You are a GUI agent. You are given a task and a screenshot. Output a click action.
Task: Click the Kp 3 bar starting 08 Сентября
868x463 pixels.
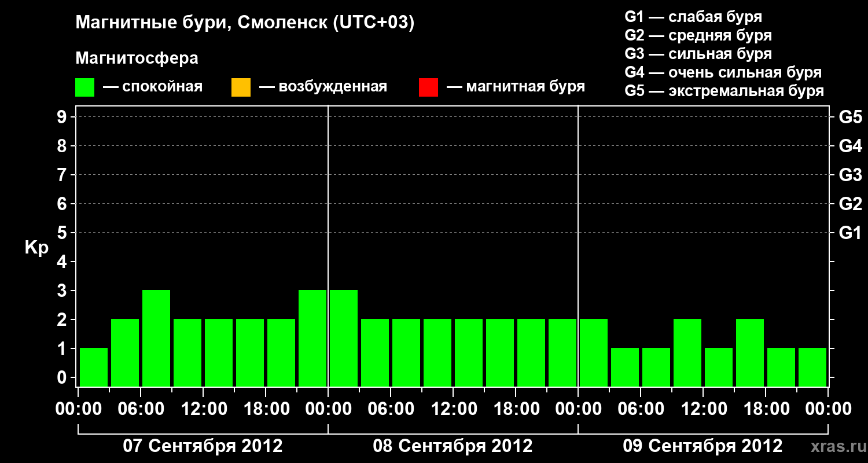pyautogui.click(x=344, y=338)
